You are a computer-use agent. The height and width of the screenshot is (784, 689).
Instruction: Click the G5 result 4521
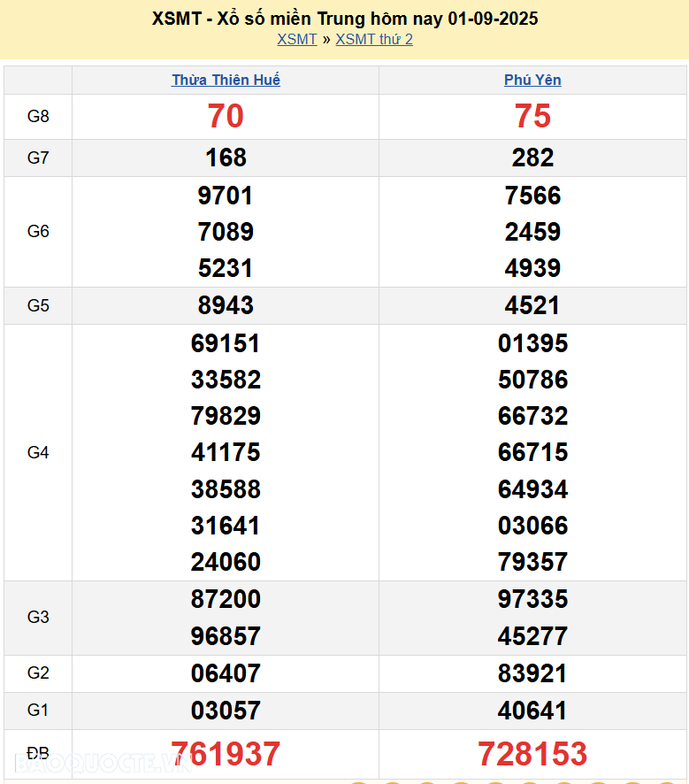(532, 305)
